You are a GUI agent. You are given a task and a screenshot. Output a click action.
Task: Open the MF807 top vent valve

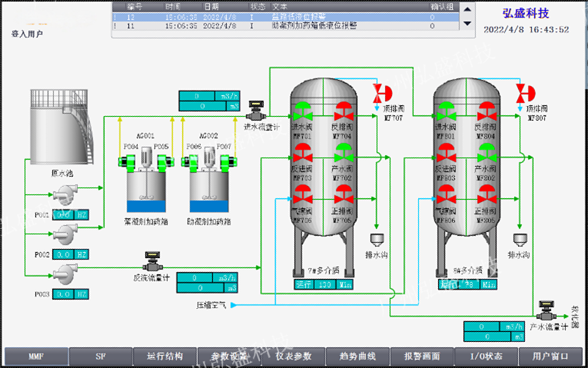526,93
